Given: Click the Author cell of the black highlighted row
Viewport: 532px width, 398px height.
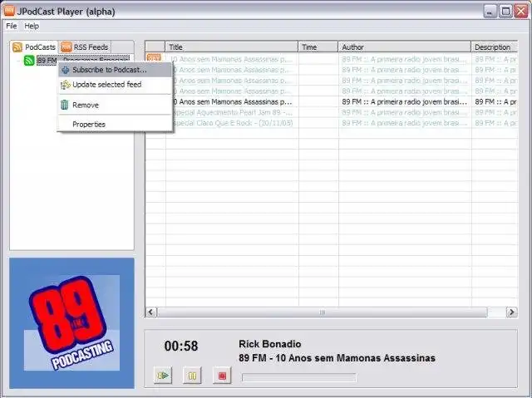Looking at the screenshot, I should point(405,101).
